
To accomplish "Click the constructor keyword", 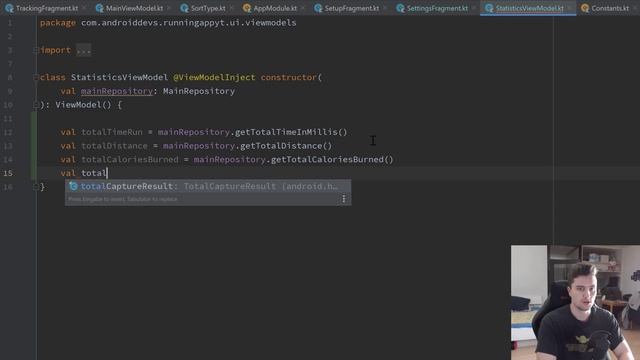I will (289, 77).
